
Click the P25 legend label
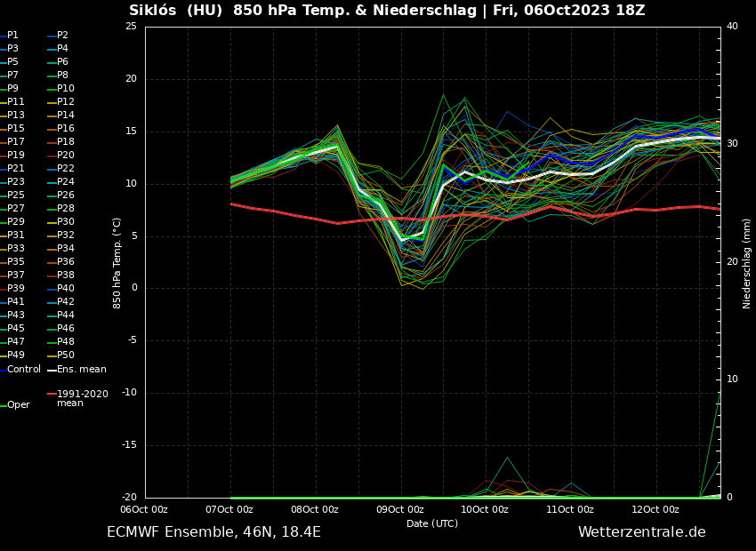pyautogui.click(x=16, y=196)
